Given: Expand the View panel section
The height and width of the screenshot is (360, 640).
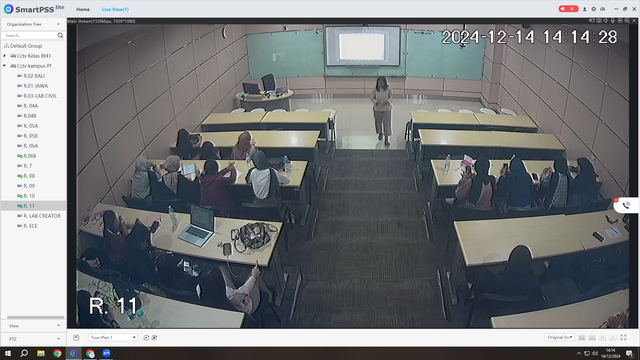Looking at the screenshot, I should [x=33, y=326].
